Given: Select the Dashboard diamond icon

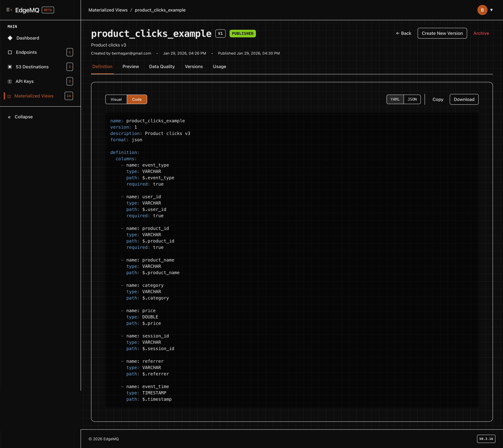Looking at the screenshot, I should 10,38.
